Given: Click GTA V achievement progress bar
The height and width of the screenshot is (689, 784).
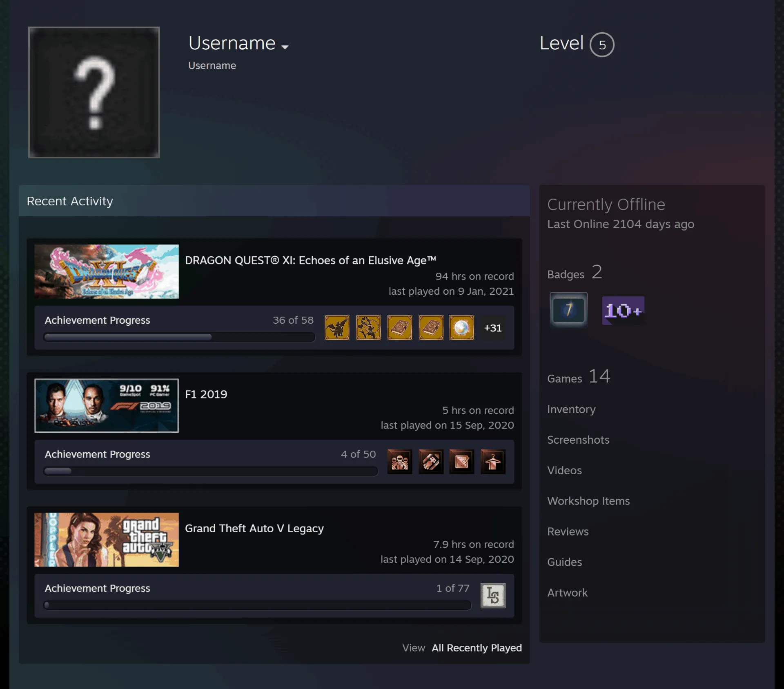Looking at the screenshot, I should tap(257, 605).
